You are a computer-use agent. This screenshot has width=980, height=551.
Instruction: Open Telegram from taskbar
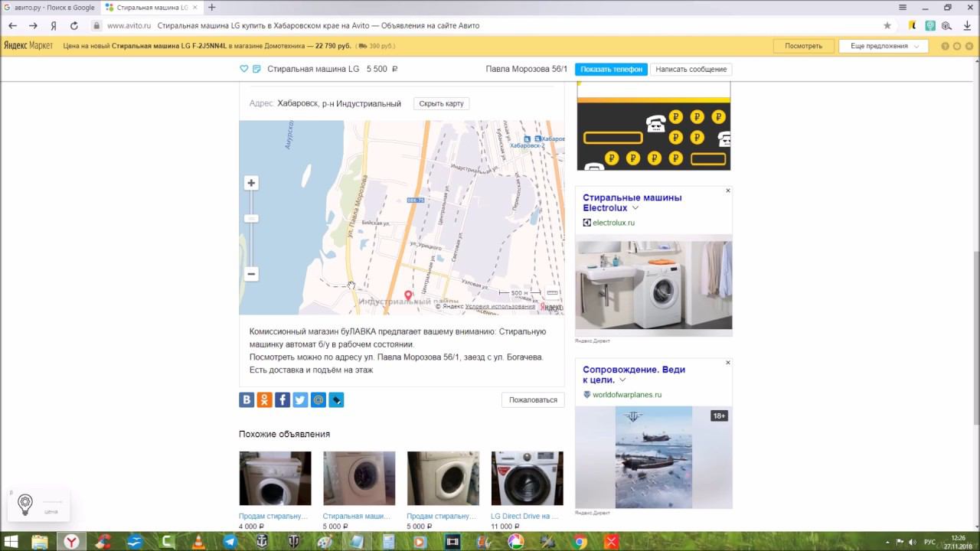230,542
